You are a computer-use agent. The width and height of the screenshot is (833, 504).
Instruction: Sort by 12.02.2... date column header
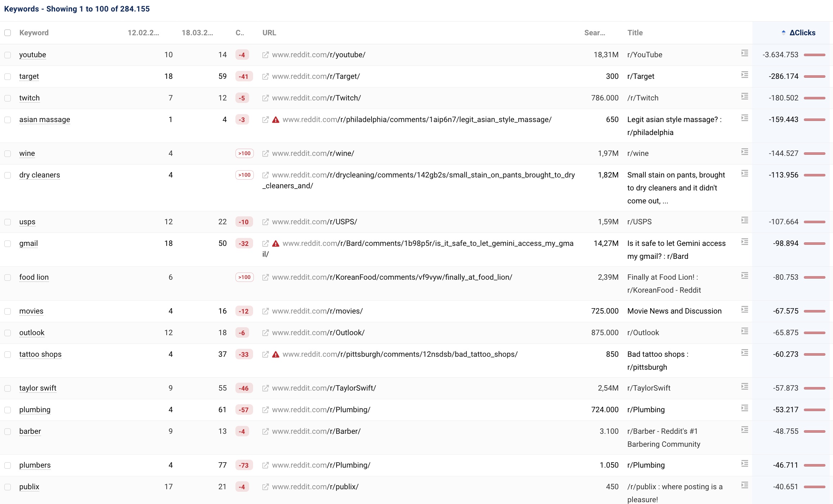143,33
